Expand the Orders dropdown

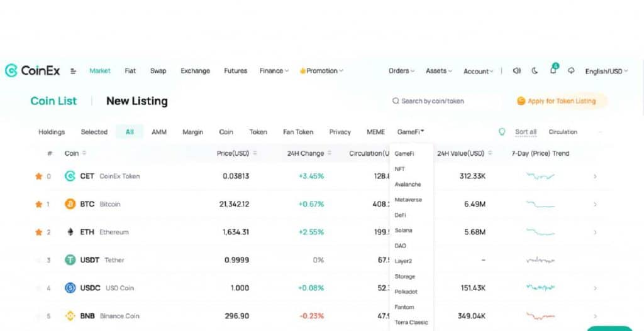(x=401, y=70)
